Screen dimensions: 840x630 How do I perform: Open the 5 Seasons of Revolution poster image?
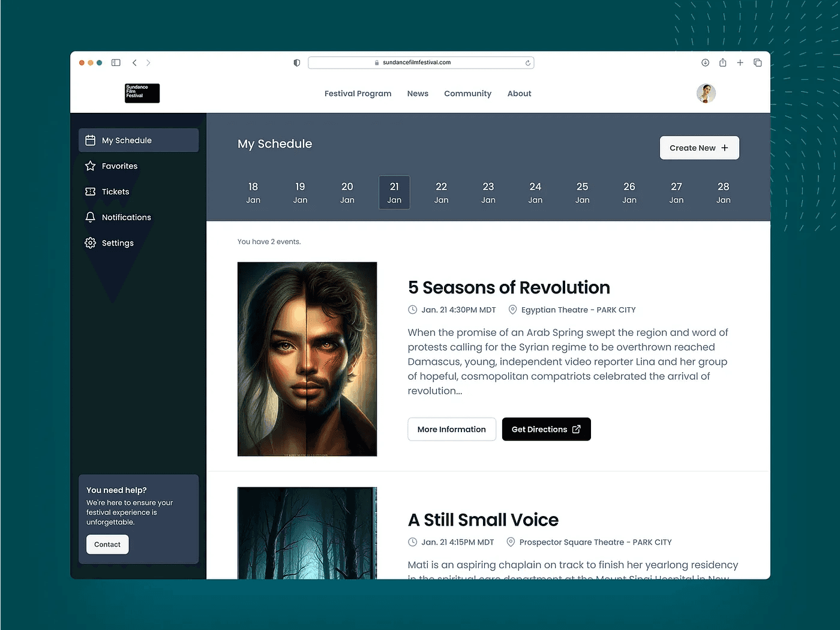pos(307,359)
